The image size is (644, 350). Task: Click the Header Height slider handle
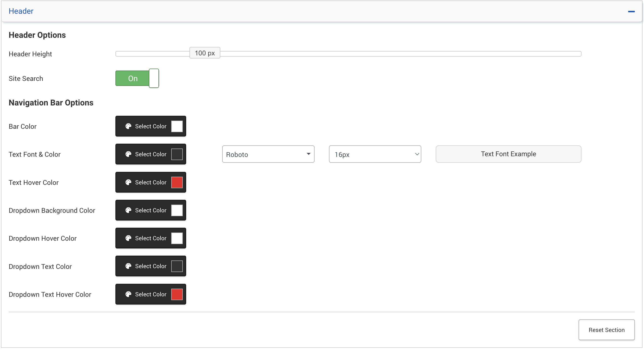pos(205,53)
